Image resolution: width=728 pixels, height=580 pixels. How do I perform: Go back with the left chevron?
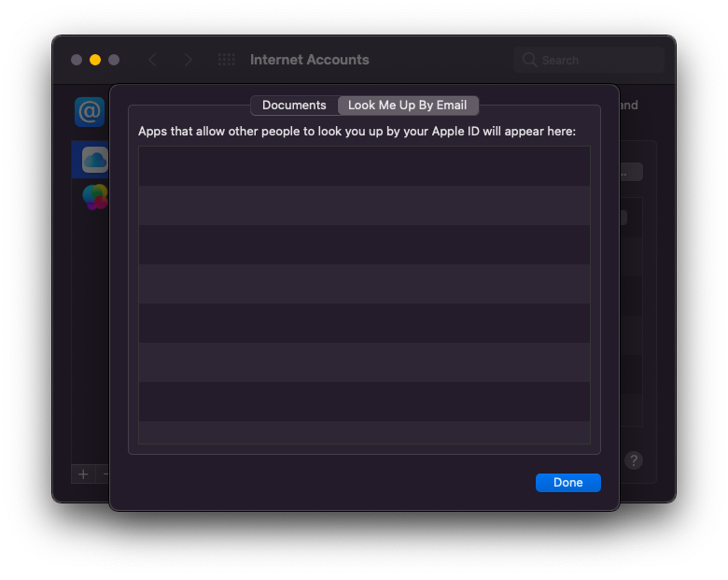click(152, 60)
